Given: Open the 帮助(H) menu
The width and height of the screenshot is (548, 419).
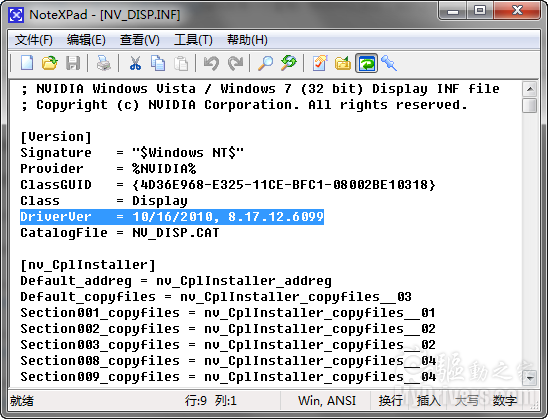Looking at the screenshot, I should pyautogui.click(x=247, y=40).
